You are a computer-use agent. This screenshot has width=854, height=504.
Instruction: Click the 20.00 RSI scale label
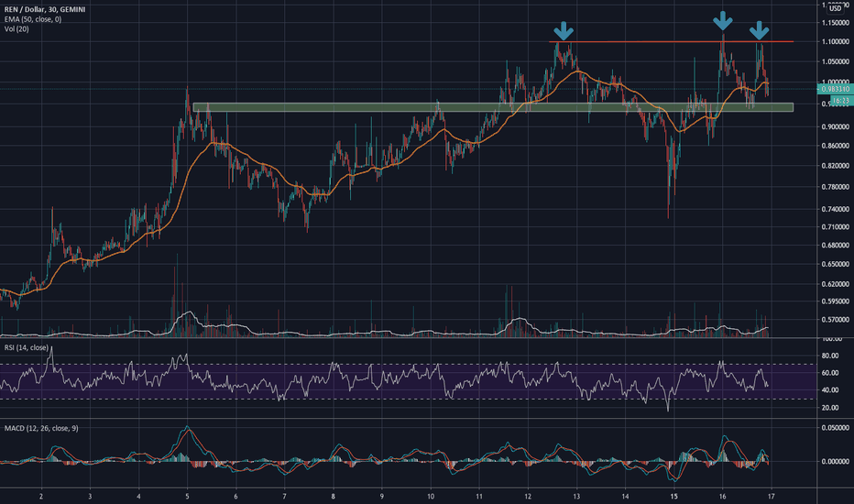point(829,408)
